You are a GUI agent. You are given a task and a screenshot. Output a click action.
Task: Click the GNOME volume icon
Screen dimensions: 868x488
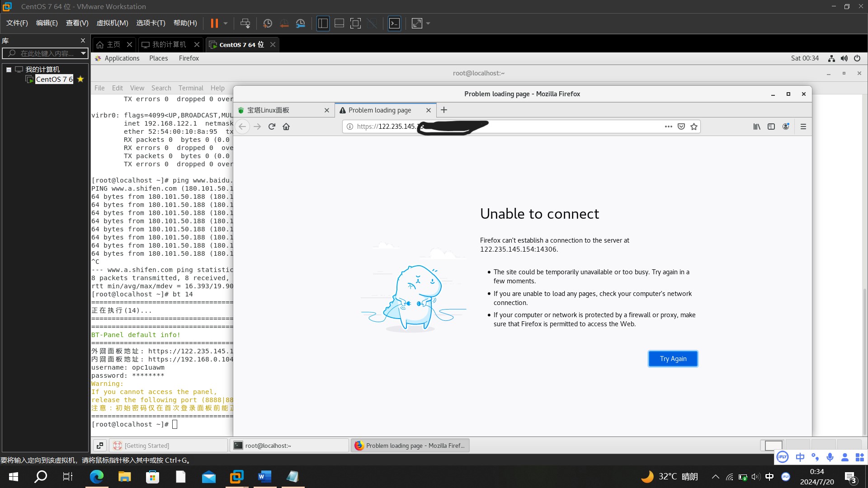tap(844, 58)
